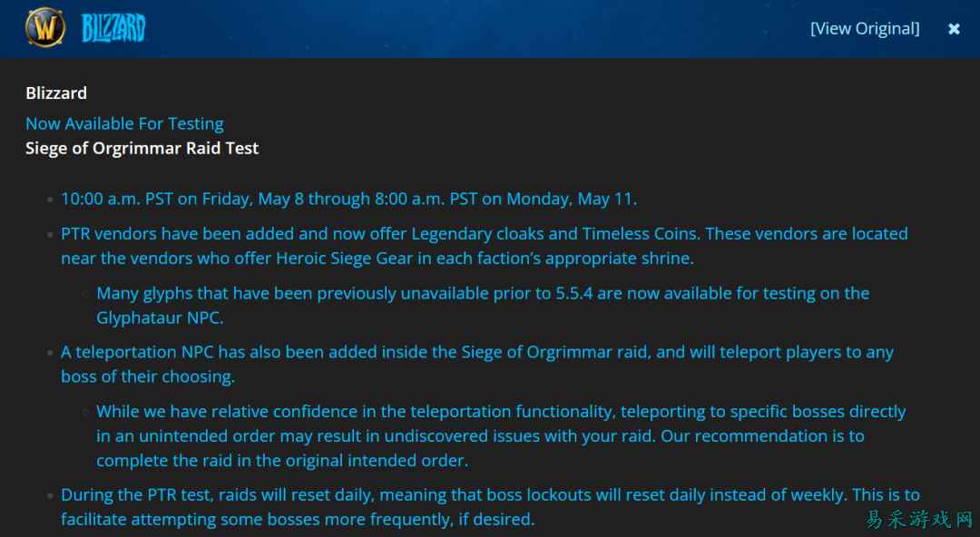This screenshot has height=537, width=980.
Task: Click the text 'Heroic Siege Gear' in vendors line
Action: pos(345,259)
